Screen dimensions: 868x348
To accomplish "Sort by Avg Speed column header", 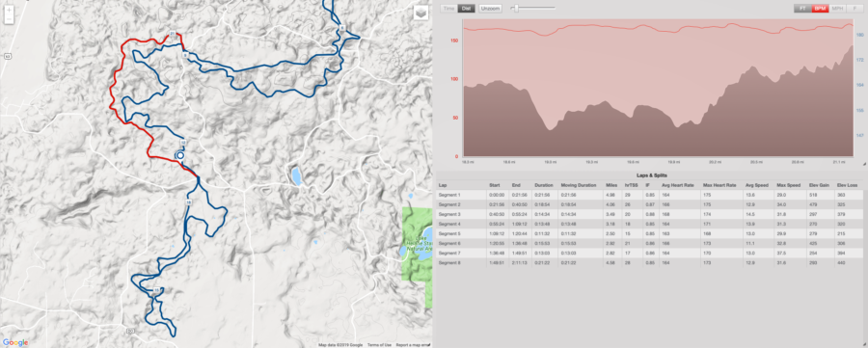I will click(756, 185).
